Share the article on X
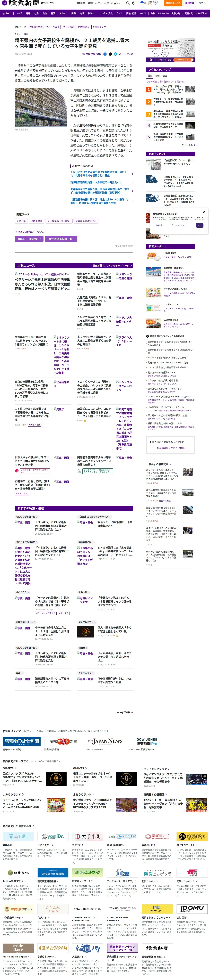 pos(110,54)
